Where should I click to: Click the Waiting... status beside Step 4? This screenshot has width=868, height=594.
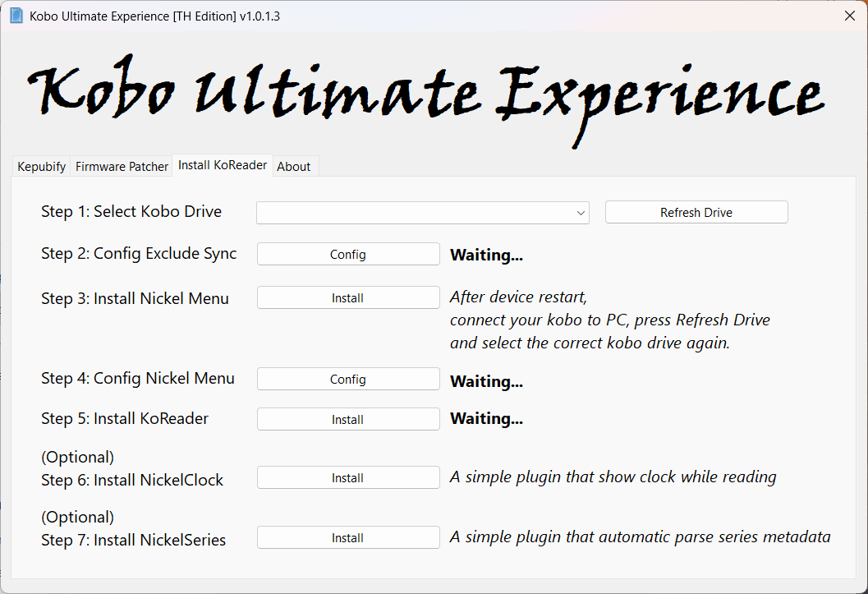point(487,381)
